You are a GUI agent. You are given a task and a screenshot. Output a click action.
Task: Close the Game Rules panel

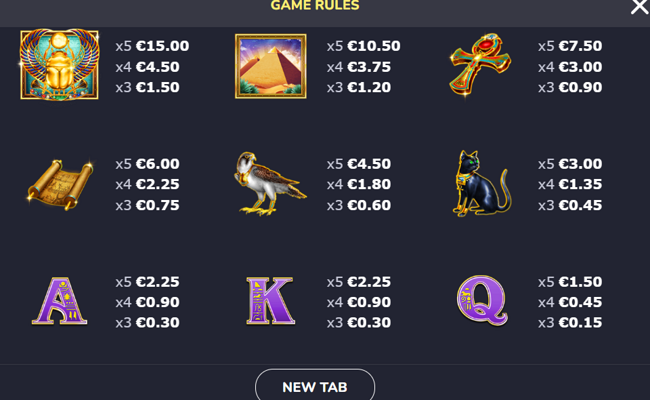tap(639, 7)
